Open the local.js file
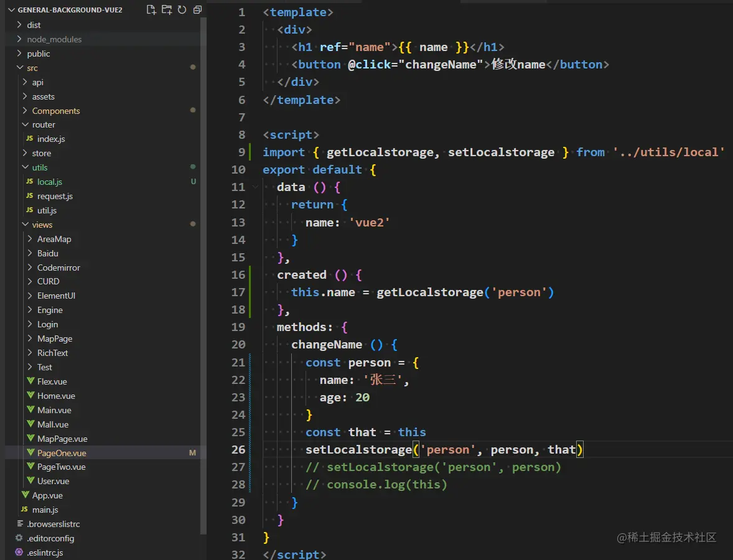 coord(50,181)
